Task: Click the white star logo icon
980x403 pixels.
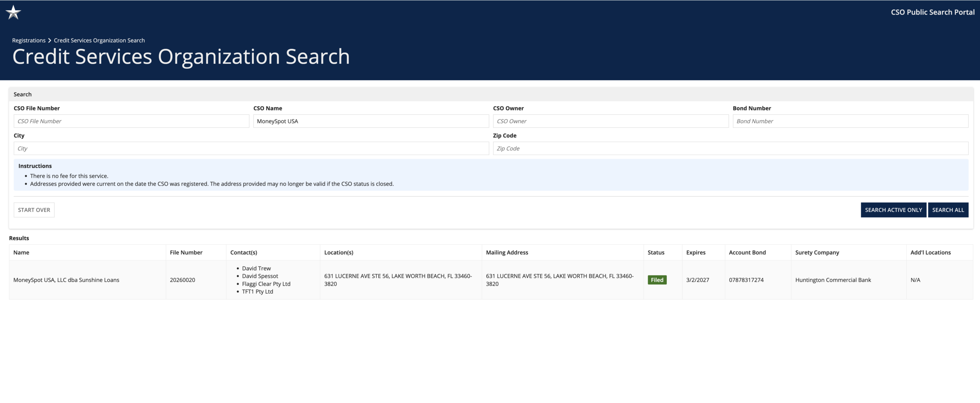Action: [x=13, y=12]
